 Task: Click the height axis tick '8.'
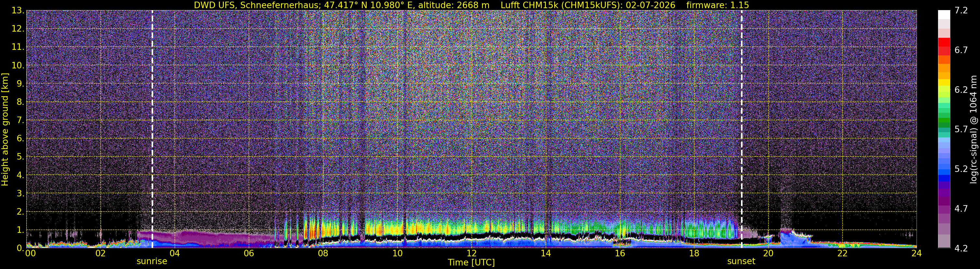(x=20, y=102)
